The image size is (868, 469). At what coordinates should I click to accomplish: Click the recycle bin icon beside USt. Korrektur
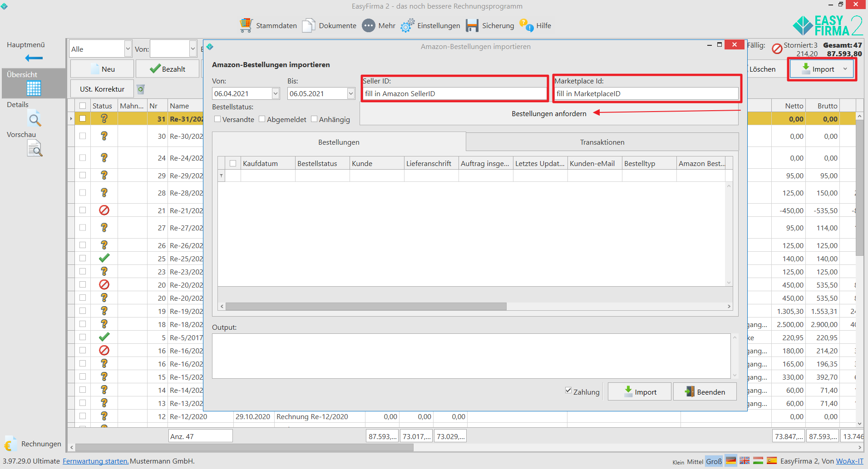[x=141, y=89]
